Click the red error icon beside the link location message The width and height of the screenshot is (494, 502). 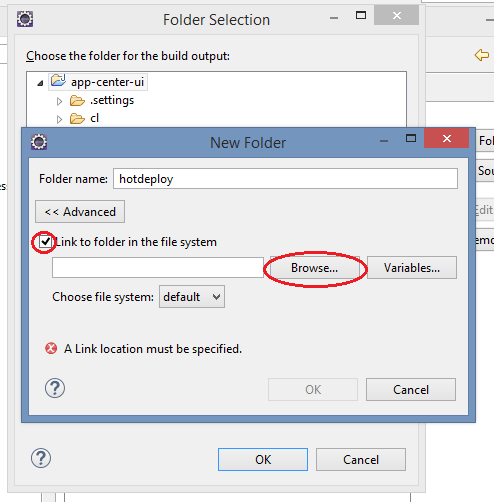pyautogui.click(x=51, y=348)
